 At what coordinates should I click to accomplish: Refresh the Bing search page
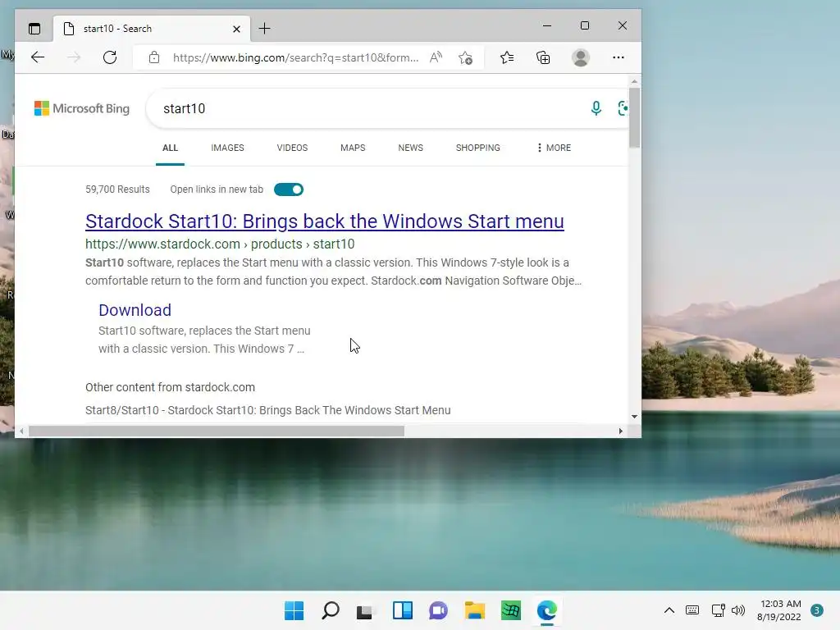click(110, 57)
